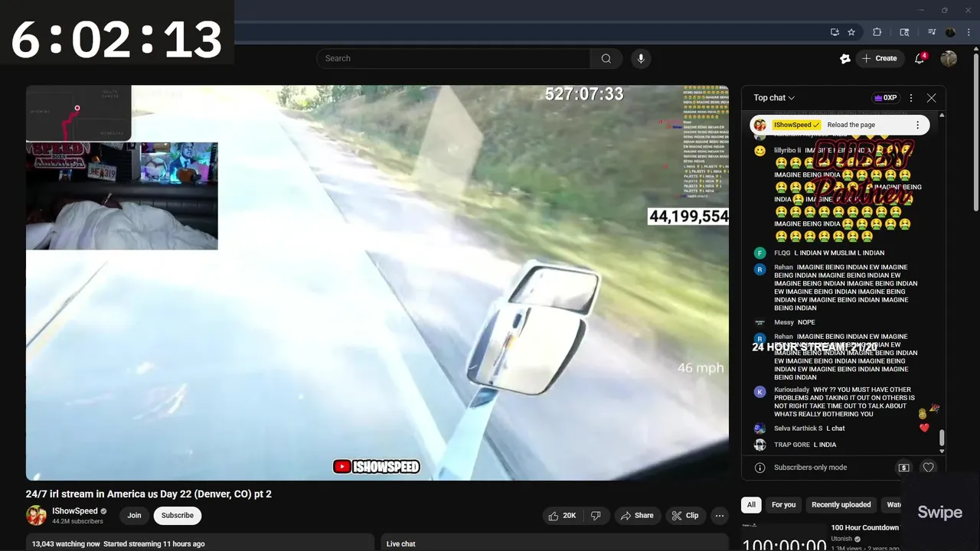Close the live chat panel
The image size is (980, 551).
(931, 98)
